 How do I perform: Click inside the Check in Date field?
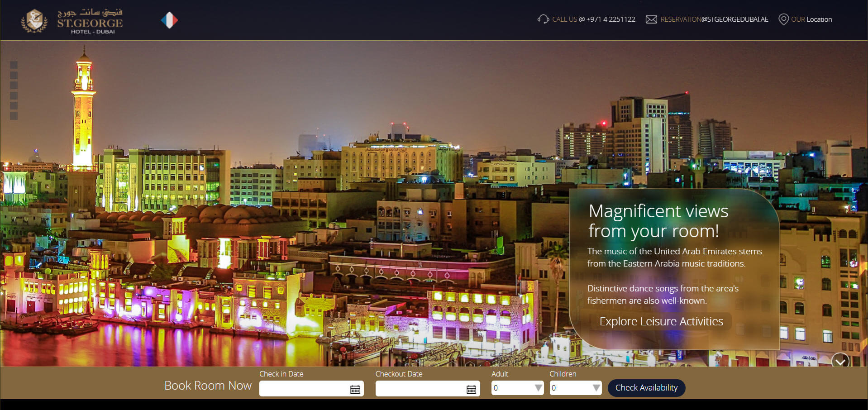(304, 388)
